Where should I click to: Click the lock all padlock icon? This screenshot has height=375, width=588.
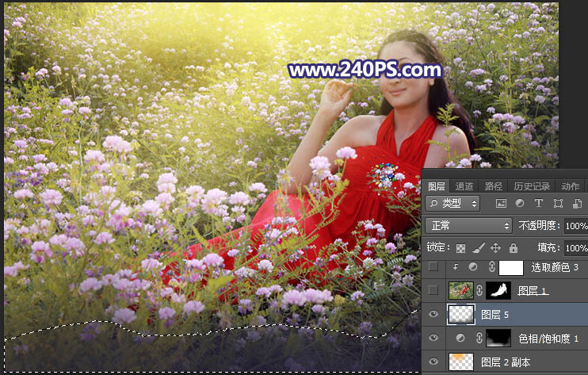pos(513,247)
